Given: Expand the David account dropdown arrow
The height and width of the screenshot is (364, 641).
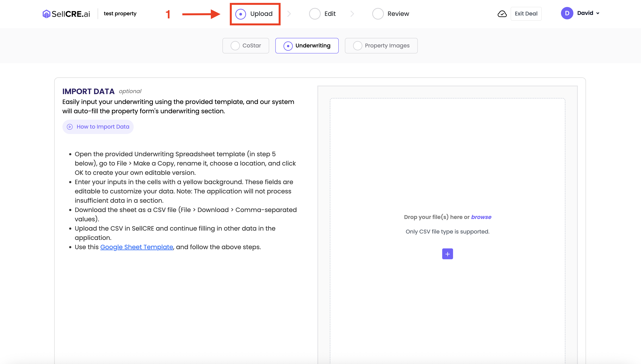Looking at the screenshot, I should (598, 13).
